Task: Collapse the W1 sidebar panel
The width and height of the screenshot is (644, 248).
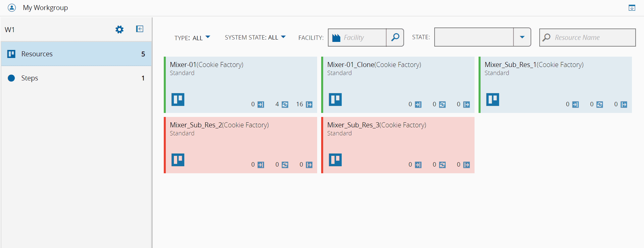Action: (x=140, y=29)
